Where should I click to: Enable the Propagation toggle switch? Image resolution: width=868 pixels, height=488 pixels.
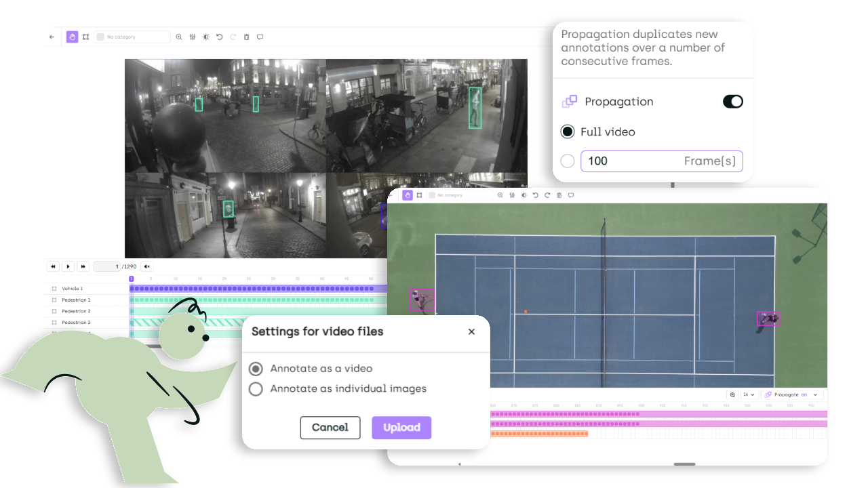[x=732, y=101]
